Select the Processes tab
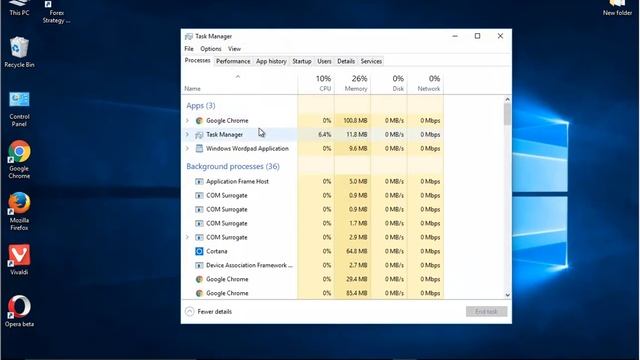 tap(198, 60)
